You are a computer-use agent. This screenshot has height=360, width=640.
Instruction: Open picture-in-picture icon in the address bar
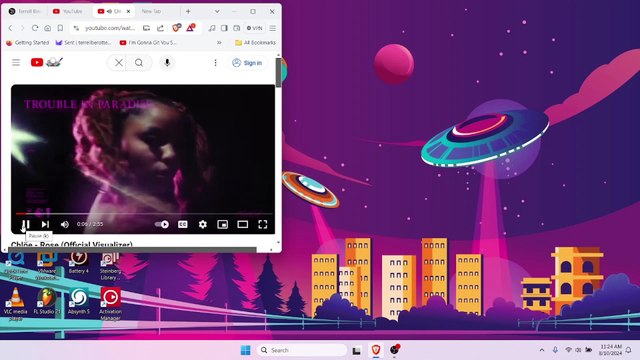click(x=146, y=28)
